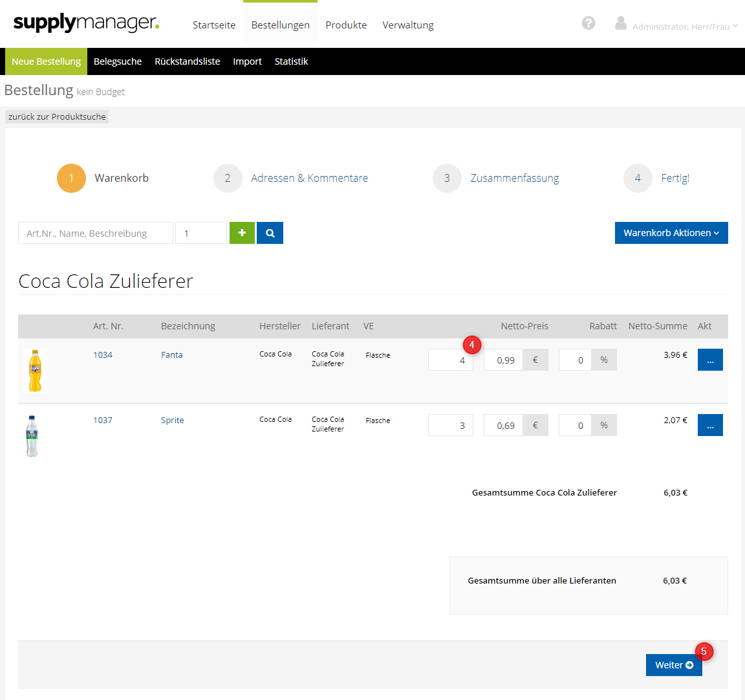Click the magnifier search icon button
This screenshot has height=700, width=745.
coord(270,233)
